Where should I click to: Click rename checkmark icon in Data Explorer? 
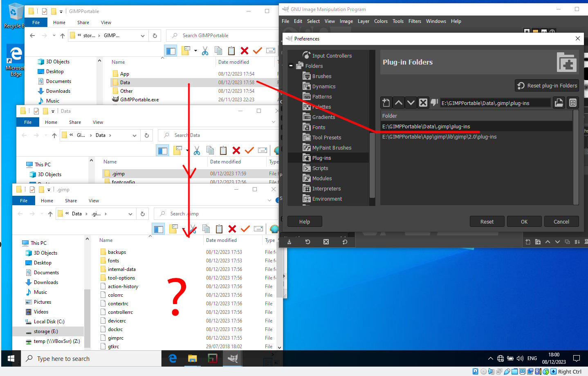click(x=249, y=150)
